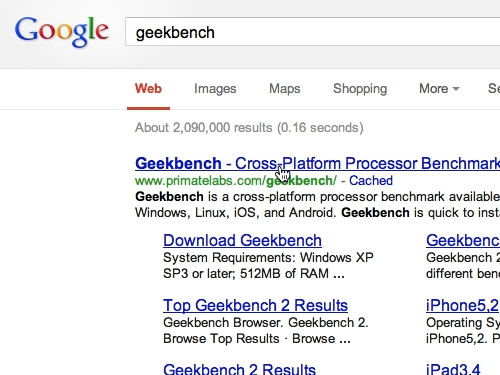The image size is (500, 375).
Task: Click the result count text
Action: (249, 128)
